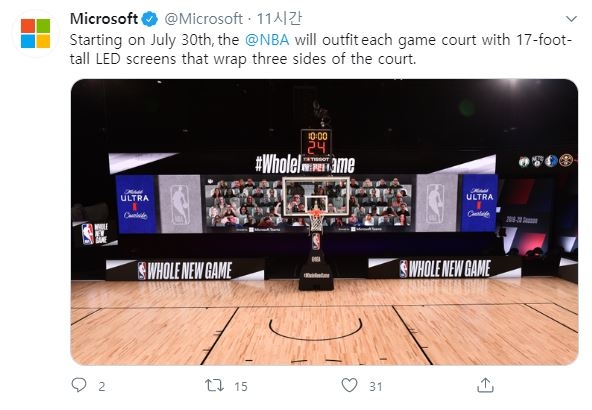Click the right Michelob ULTRA panel in photo

479,203
